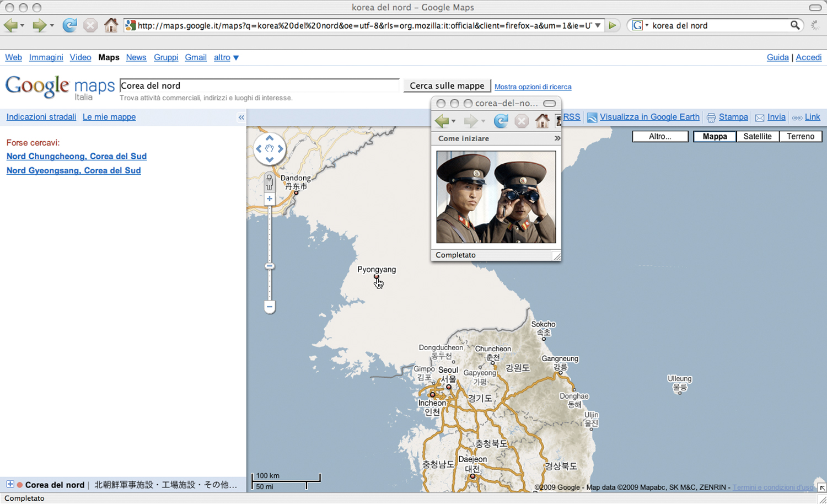827x504 pixels.
Task: Click the map zoom slider handle
Action: [x=270, y=266]
